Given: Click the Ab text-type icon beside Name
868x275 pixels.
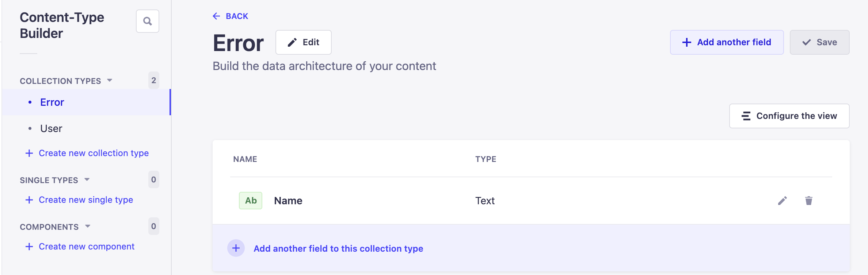Looking at the screenshot, I should coord(250,200).
